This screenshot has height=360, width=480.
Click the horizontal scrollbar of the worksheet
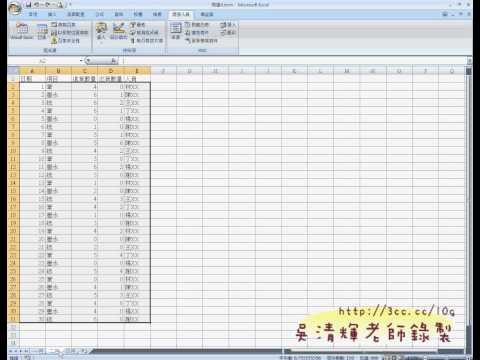373,351
